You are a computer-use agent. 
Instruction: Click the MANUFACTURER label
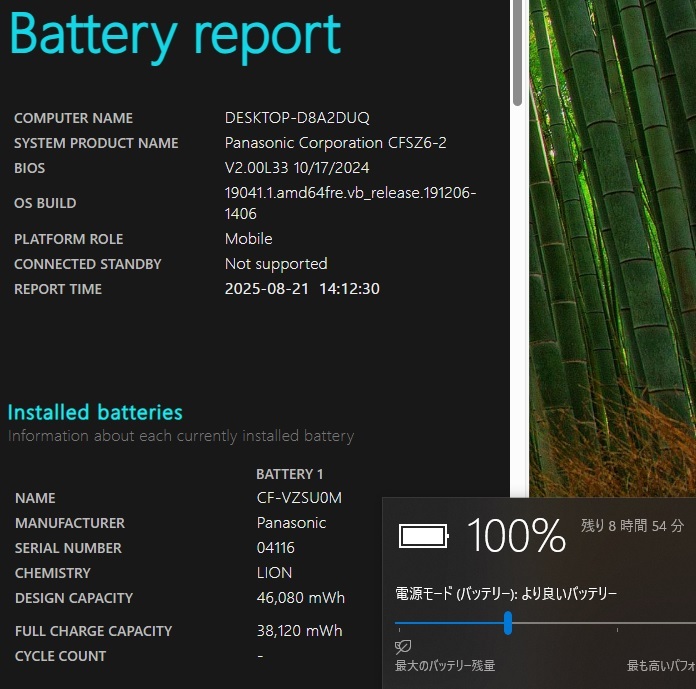(70, 523)
